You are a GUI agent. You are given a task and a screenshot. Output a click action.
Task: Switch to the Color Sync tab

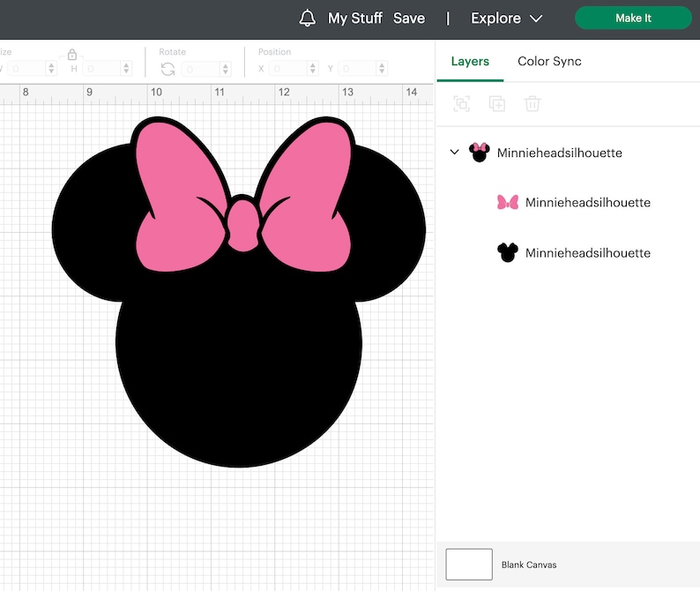click(x=549, y=61)
